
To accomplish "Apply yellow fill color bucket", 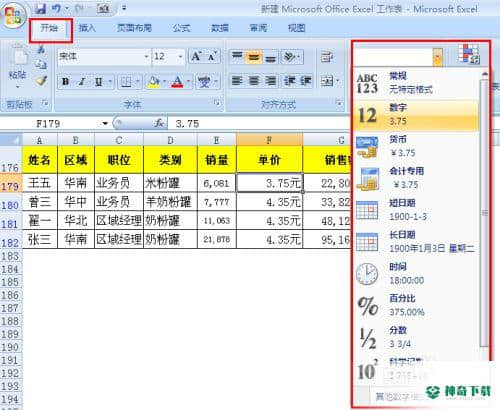I will coord(154,82).
